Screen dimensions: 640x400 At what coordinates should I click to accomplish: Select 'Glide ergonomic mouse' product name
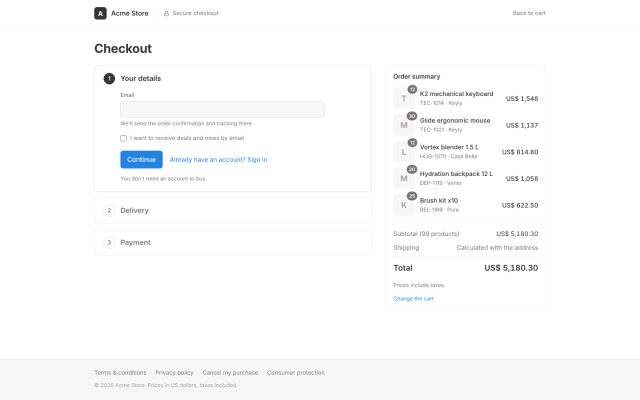coord(455,120)
